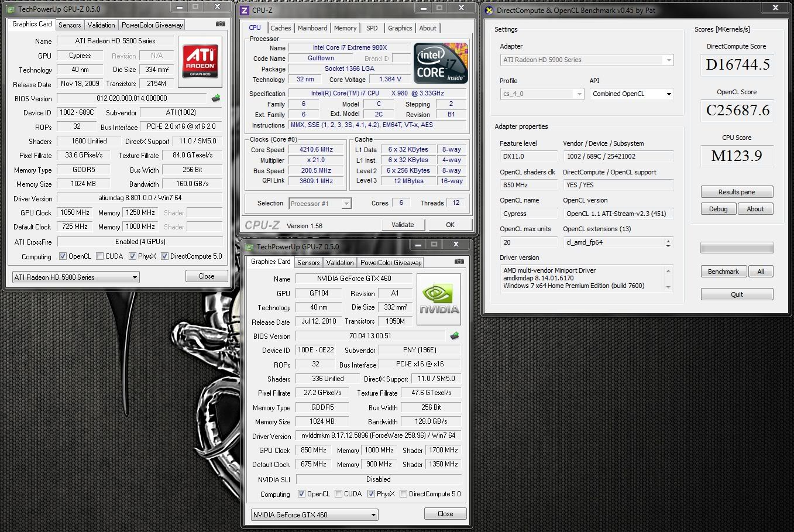
Task: Step the OpenCL extensions spinner up
Action: point(668,240)
